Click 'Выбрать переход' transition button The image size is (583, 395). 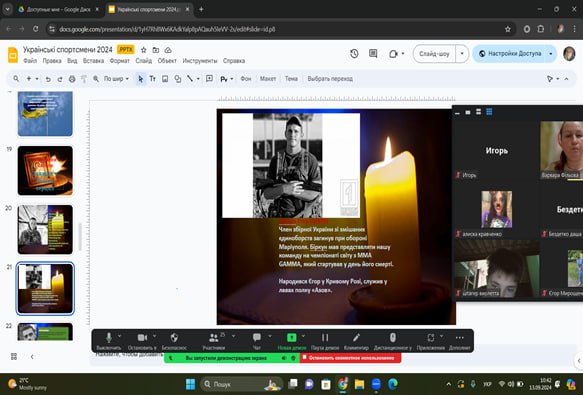point(330,79)
